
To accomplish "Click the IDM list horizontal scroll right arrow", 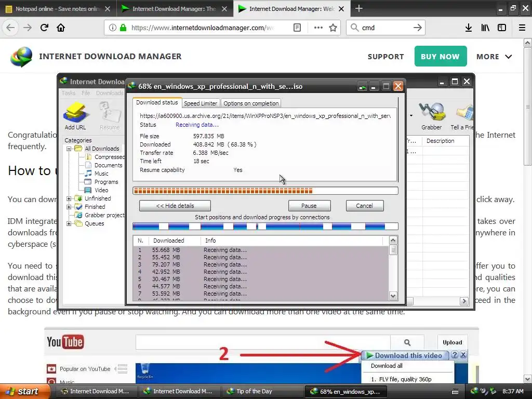I will pyautogui.click(x=464, y=301).
